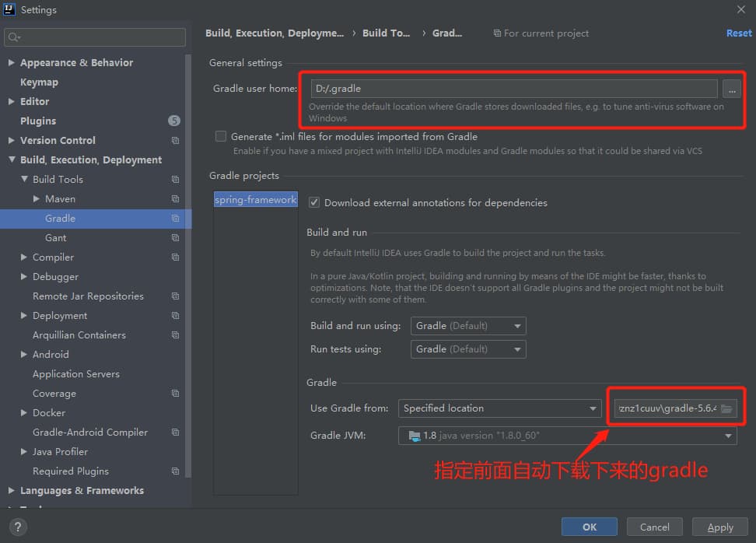Expand the Compiler node
Screen dimensions: 756x543
[23, 257]
